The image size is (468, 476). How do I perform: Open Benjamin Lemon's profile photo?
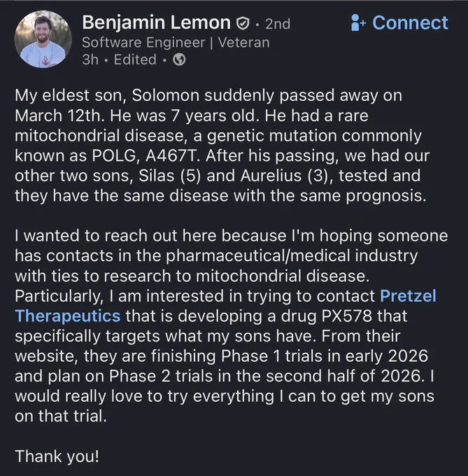click(43, 39)
